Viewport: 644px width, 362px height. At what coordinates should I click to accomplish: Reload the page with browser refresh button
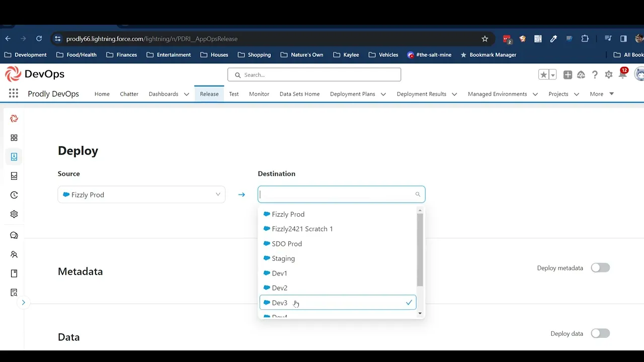point(39,39)
